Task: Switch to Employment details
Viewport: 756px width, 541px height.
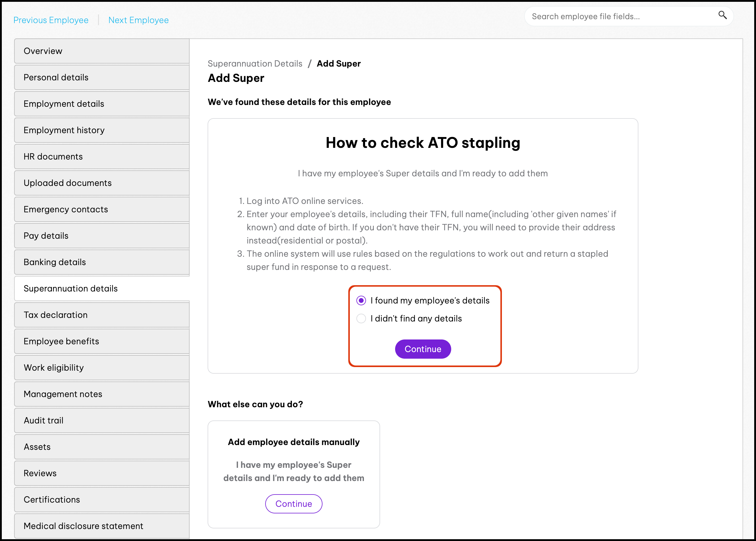Action: point(102,103)
